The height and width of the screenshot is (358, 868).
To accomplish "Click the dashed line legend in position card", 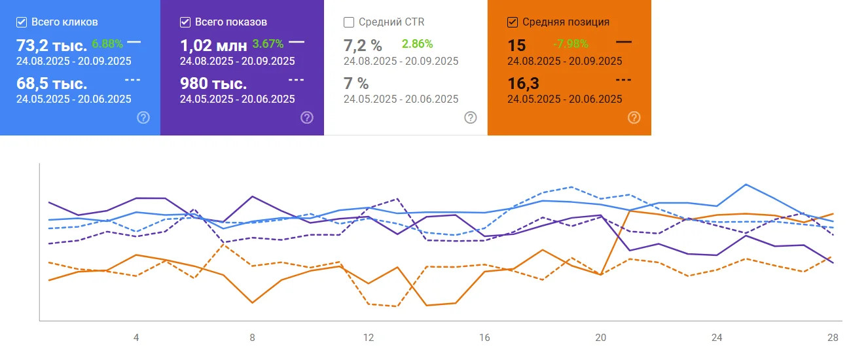I will pos(624,80).
